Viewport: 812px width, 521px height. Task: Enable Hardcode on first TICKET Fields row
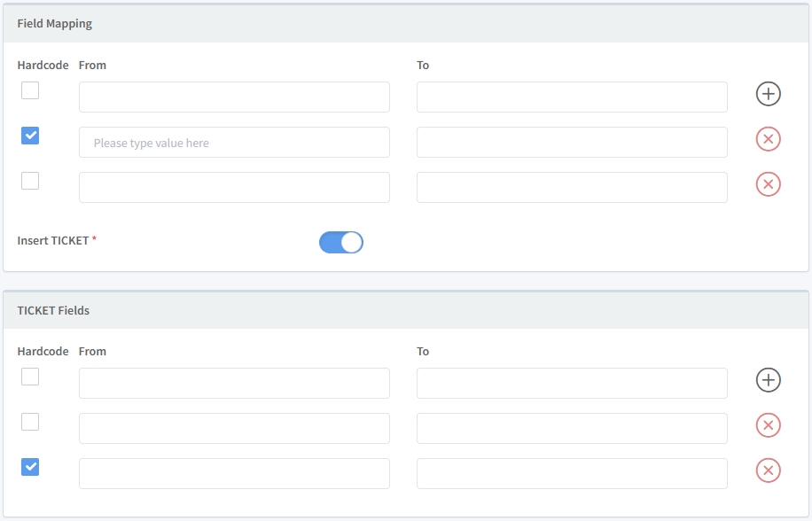click(x=30, y=377)
